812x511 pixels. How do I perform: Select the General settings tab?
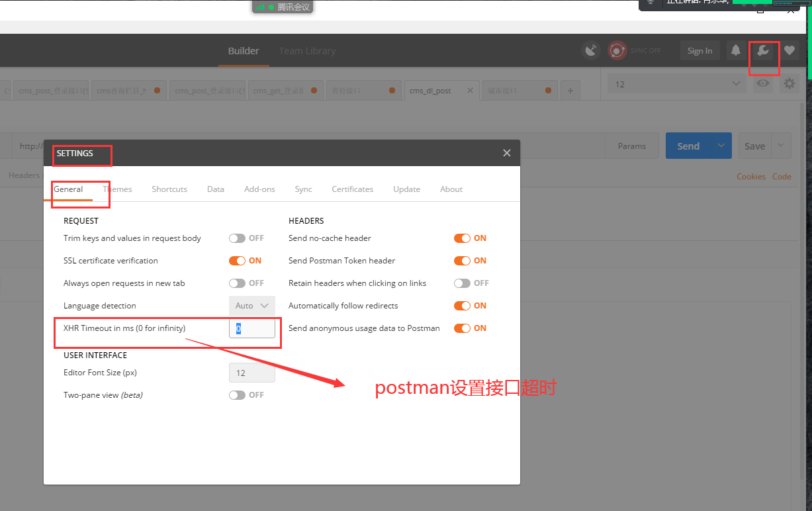[x=68, y=189]
